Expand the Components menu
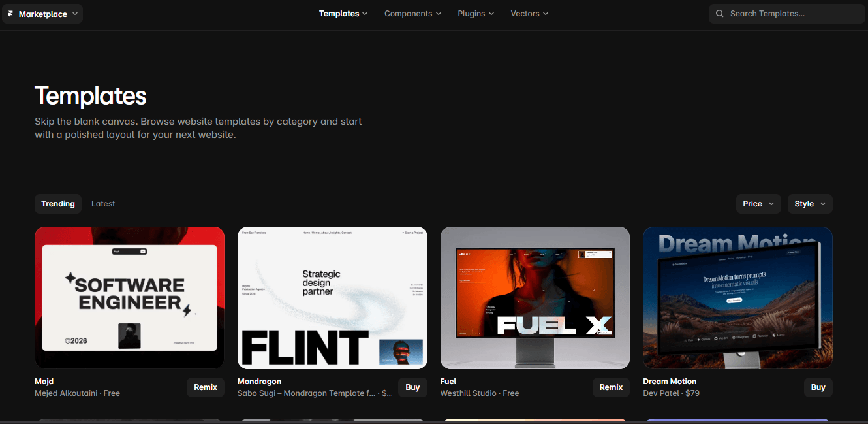 pyautogui.click(x=412, y=14)
